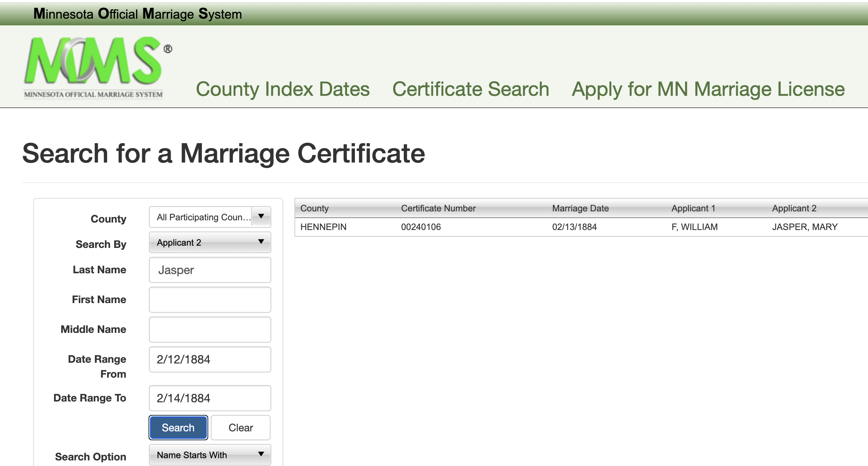Click the Applicant 1 column header
Screen dimensions: 868x466
693,208
